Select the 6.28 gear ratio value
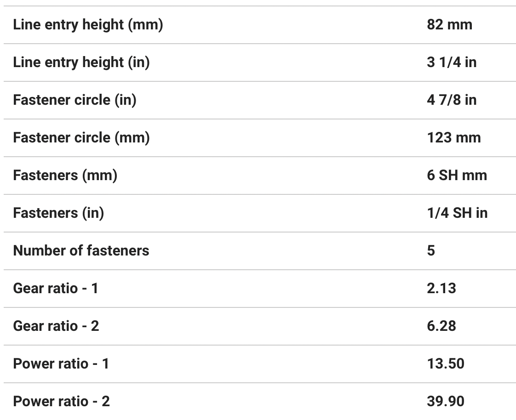The height and width of the screenshot is (420, 516). (441, 326)
